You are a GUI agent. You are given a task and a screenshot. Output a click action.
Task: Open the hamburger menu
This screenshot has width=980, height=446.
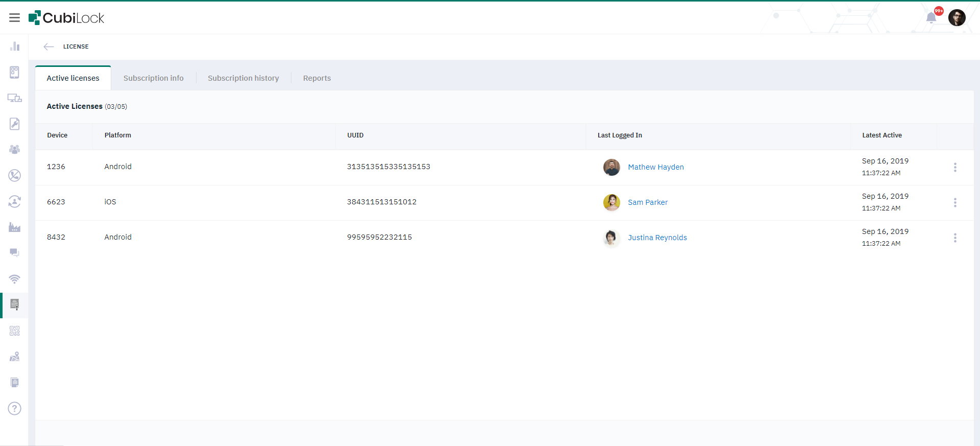(14, 18)
